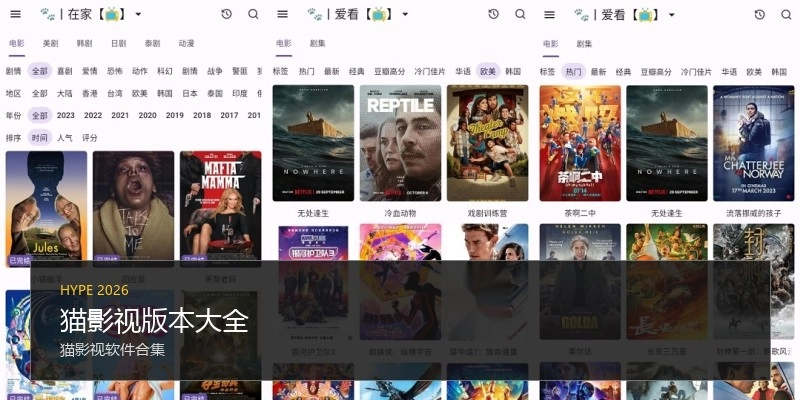
Task: Choose 香港 in the 地区 row
Action: click(89, 93)
